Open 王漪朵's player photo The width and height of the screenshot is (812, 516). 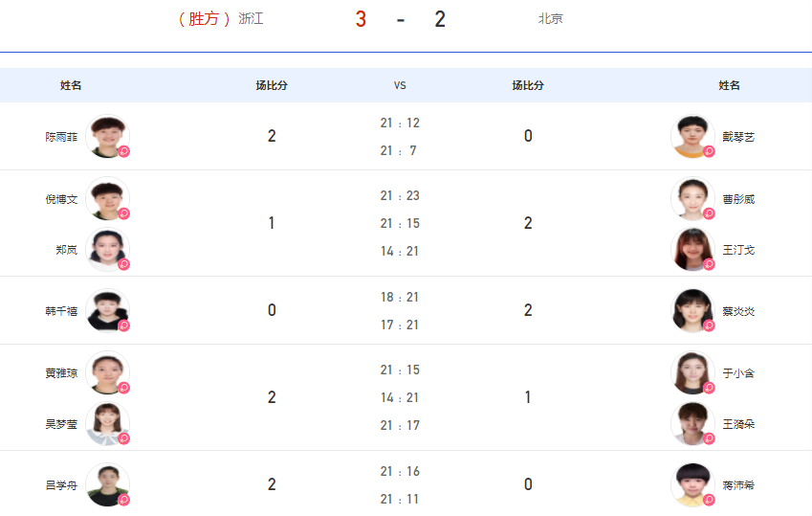tap(692, 424)
